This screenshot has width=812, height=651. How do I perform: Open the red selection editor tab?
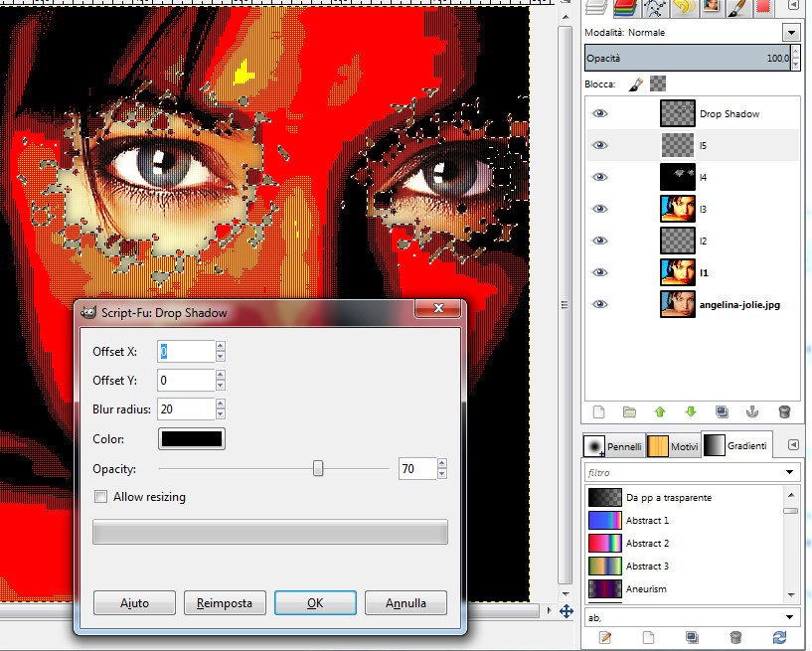[x=763, y=7]
